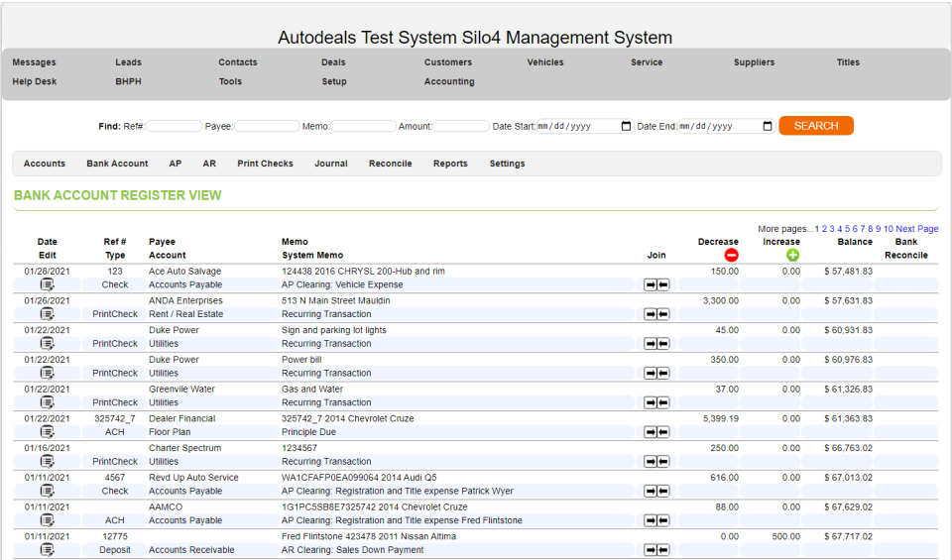Click join arrows for ANDA Enterprises row
This screenshot has height=560, width=952.
(x=656, y=314)
